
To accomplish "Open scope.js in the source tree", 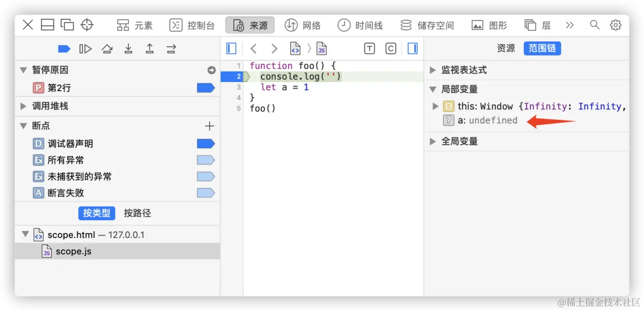I will pyautogui.click(x=117, y=251).
